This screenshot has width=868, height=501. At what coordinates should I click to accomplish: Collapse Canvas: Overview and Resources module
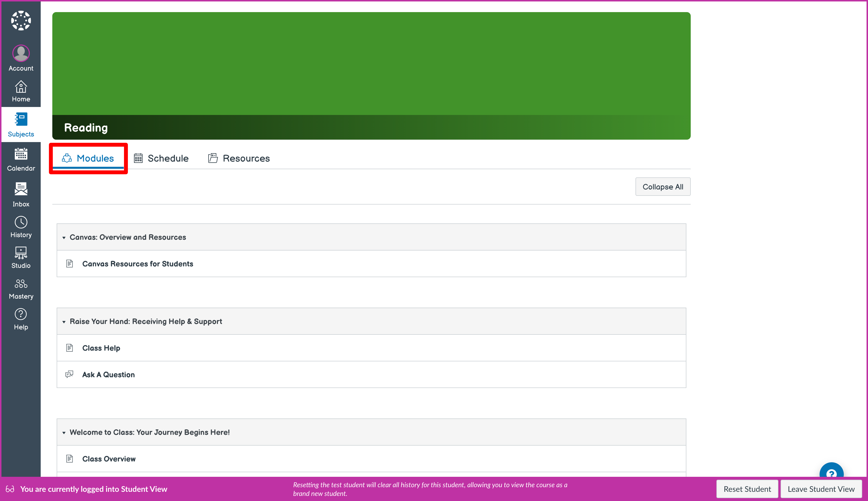[x=64, y=237]
